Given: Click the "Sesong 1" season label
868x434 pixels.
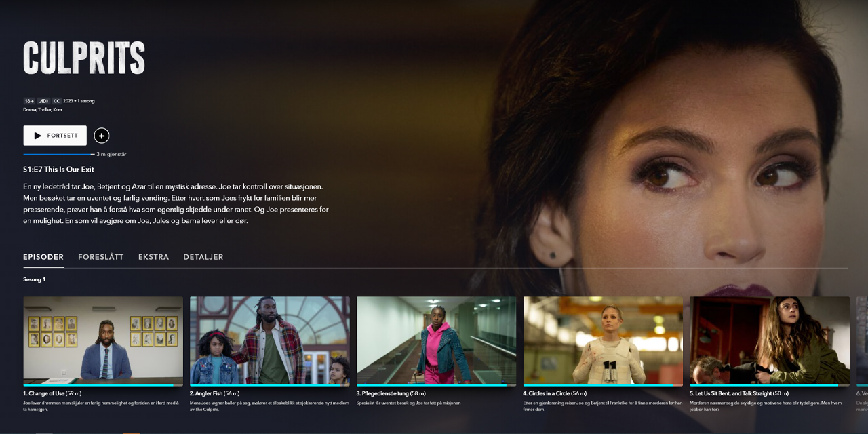Looking at the screenshot, I should [x=34, y=279].
